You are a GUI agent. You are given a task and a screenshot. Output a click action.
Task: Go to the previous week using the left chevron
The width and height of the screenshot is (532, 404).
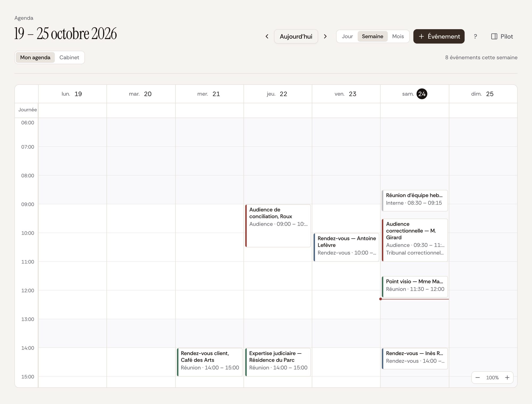(x=267, y=36)
